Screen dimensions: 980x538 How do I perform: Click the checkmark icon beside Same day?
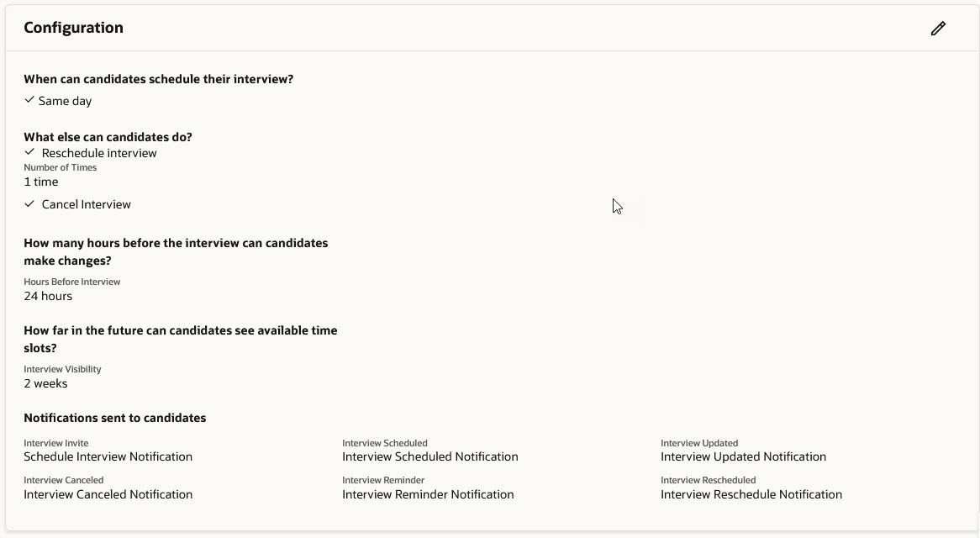(x=29, y=100)
